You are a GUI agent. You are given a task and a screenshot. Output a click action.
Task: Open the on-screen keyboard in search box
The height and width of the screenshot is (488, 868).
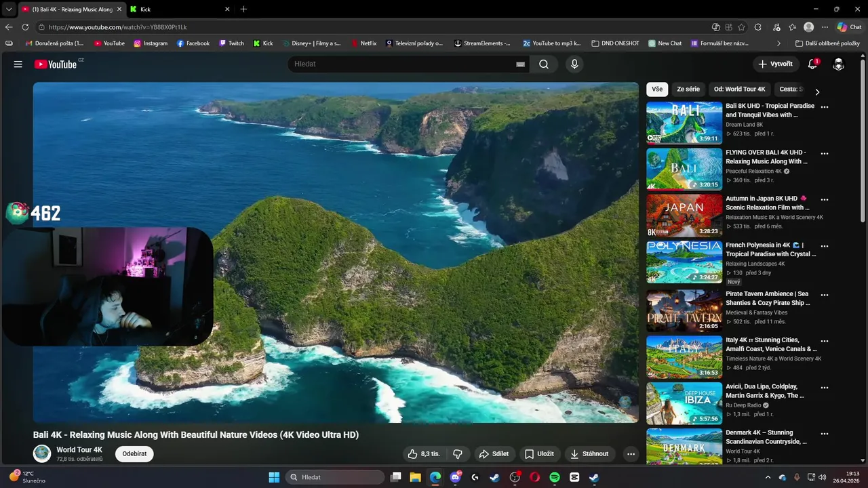(x=520, y=64)
